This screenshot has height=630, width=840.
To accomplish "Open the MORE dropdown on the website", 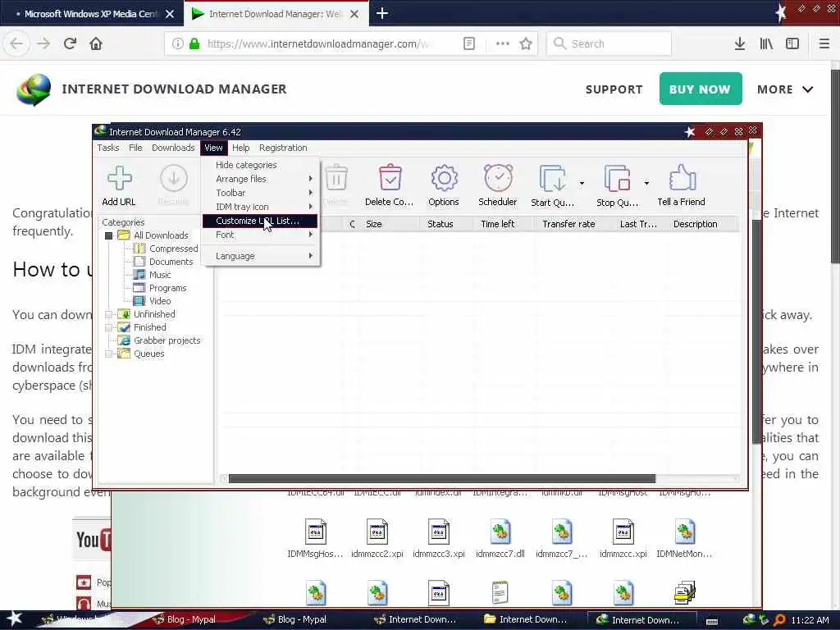I will (785, 89).
